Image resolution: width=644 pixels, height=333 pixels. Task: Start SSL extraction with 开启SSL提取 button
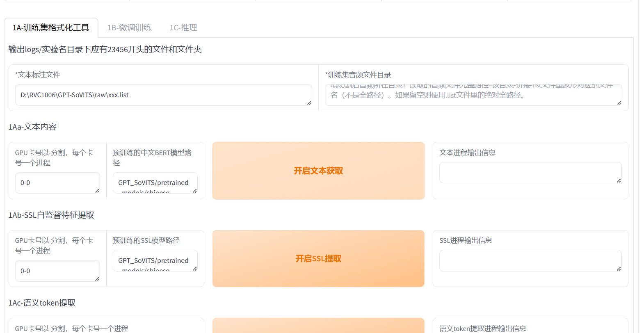(318, 258)
